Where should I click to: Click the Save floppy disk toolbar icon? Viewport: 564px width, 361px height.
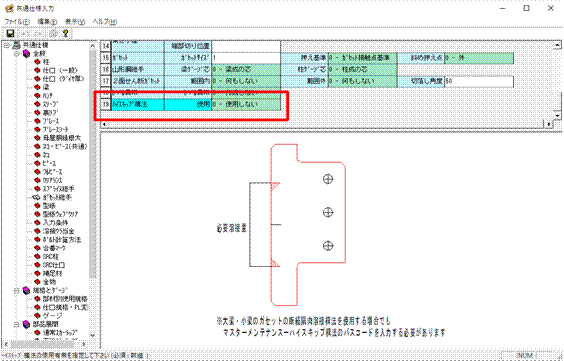coord(10,34)
